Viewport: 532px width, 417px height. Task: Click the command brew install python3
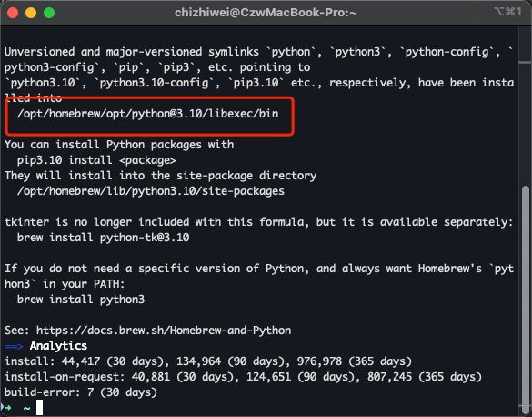[81, 300]
